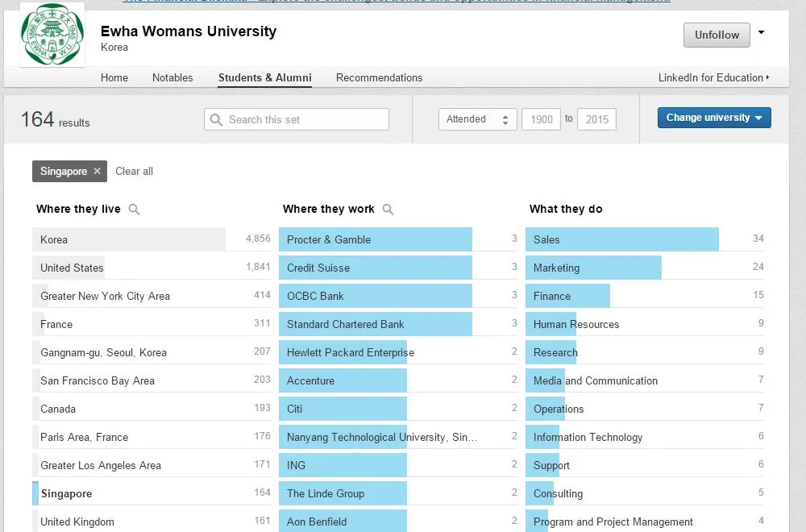Viewport: 806px width, 532px height.
Task: Open the Attended dropdown
Action: (x=477, y=119)
